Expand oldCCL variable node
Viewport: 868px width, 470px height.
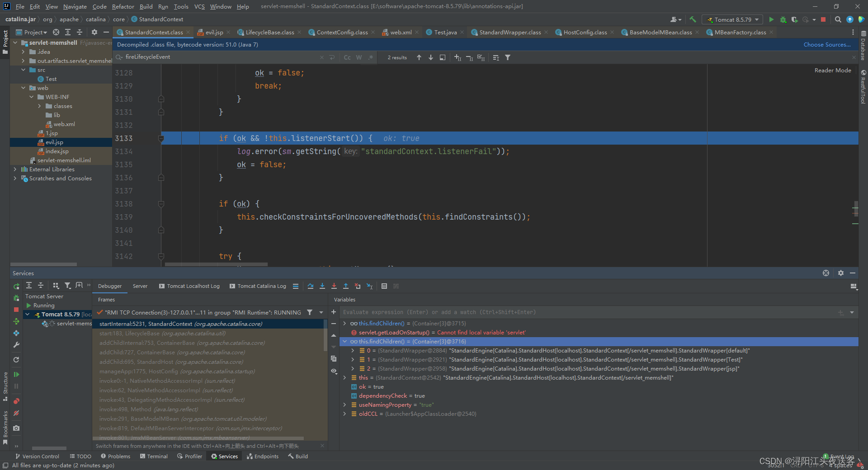(344, 414)
